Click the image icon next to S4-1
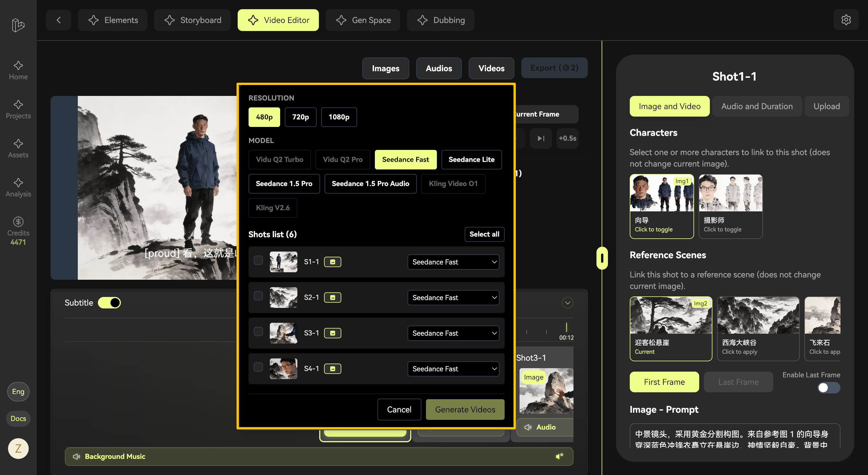The image size is (868, 475). click(x=333, y=369)
